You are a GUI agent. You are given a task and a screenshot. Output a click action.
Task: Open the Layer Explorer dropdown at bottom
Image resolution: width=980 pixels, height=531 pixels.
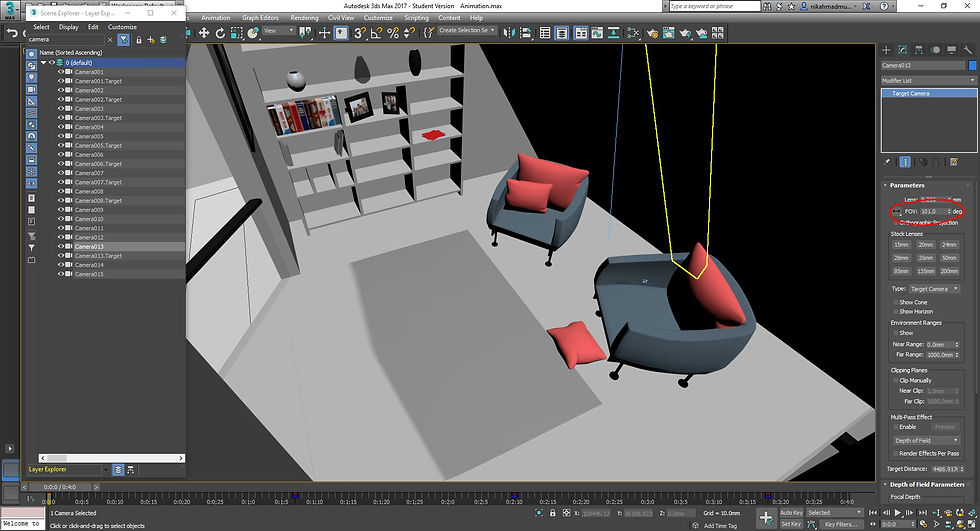click(x=104, y=469)
